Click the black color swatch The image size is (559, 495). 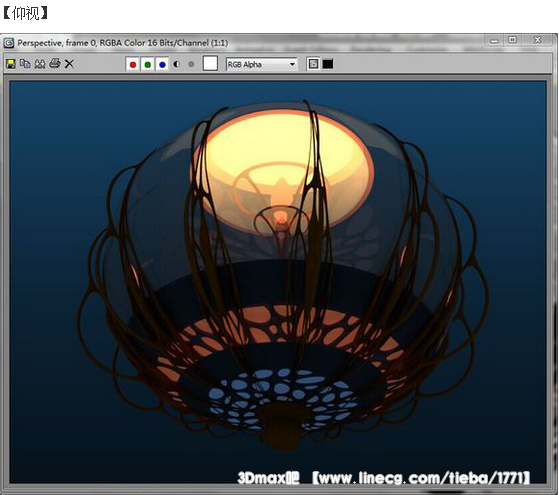click(x=328, y=64)
